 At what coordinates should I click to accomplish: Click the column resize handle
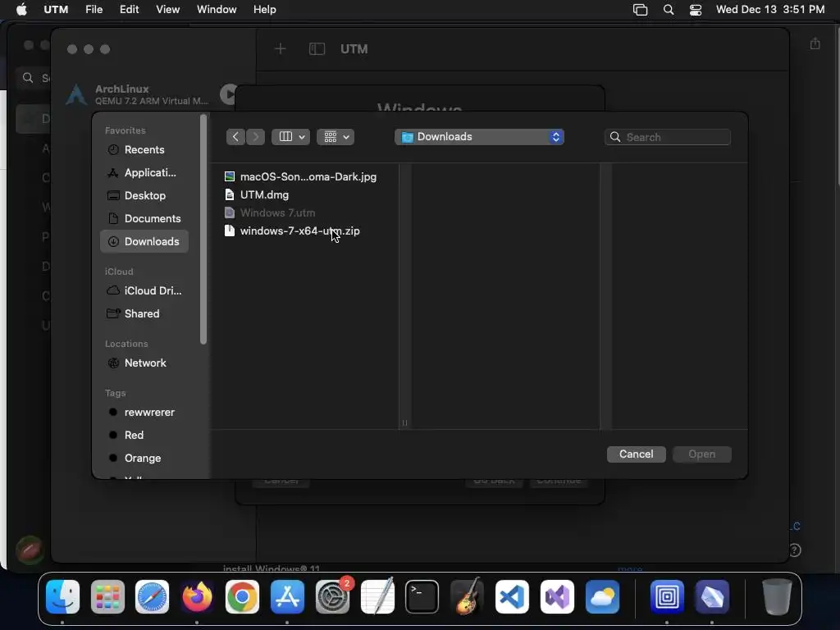(x=404, y=423)
